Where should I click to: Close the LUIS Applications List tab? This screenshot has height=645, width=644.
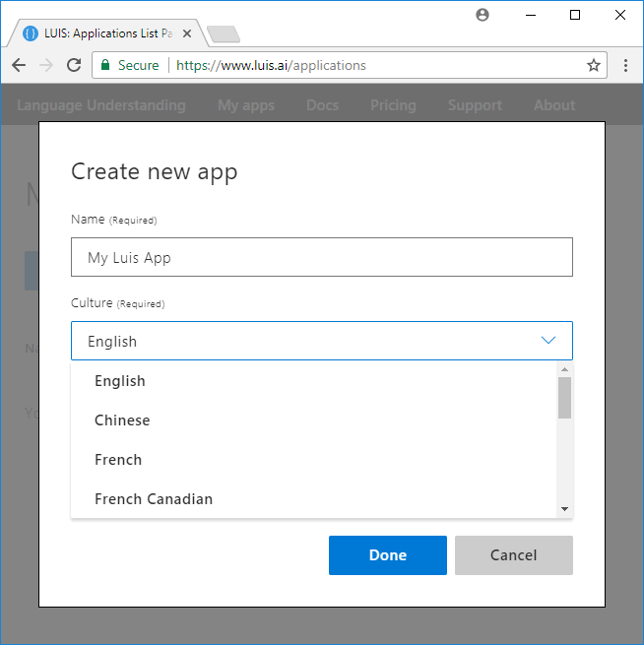tap(187, 33)
